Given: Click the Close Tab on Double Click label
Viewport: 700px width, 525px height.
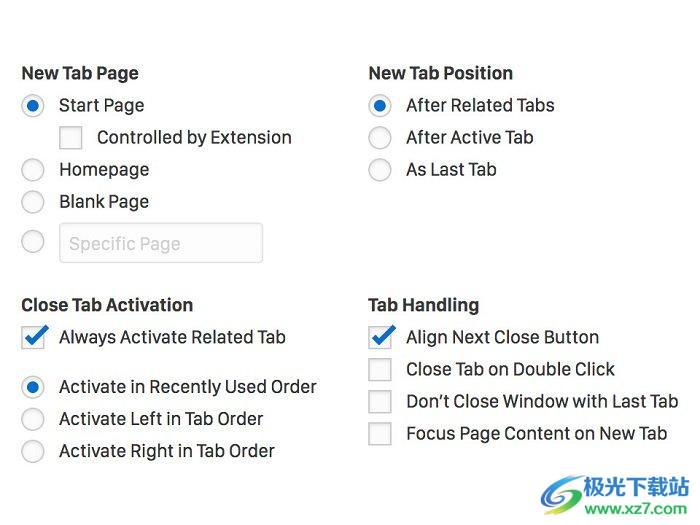Looking at the screenshot, I should click(x=510, y=370).
